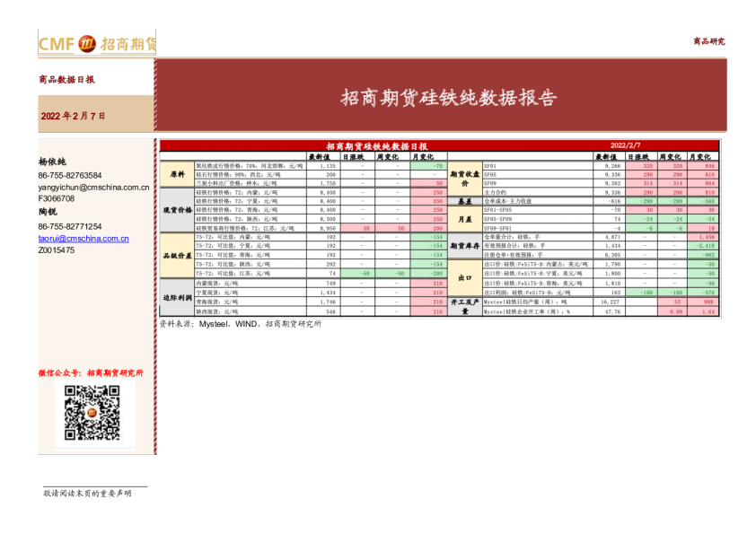The width and height of the screenshot is (756, 534).
Task: Select the 边际利润 category cell
Action: [177, 297]
